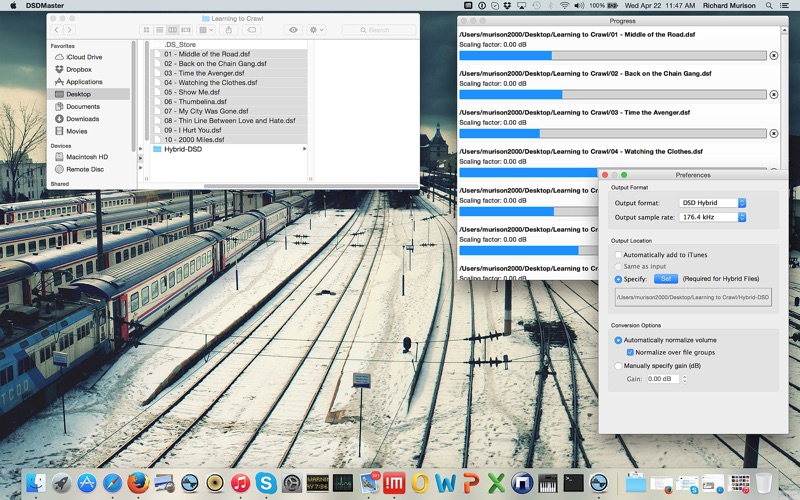Click progress bar for 02 - Back on the Chain Gang
800x500 pixels.
[x=612, y=94]
